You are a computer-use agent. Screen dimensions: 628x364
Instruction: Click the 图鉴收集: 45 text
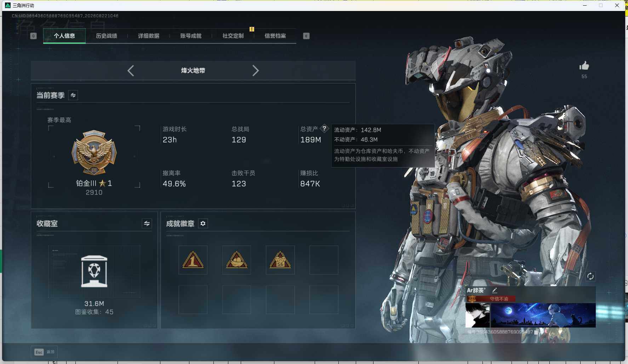pos(94,312)
